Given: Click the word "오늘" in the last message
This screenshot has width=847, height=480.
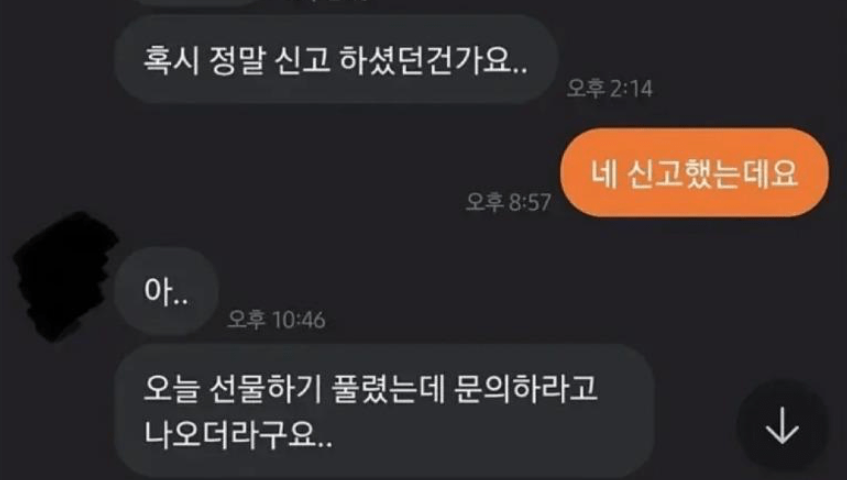Looking at the screenshot, I should (171, 389).
